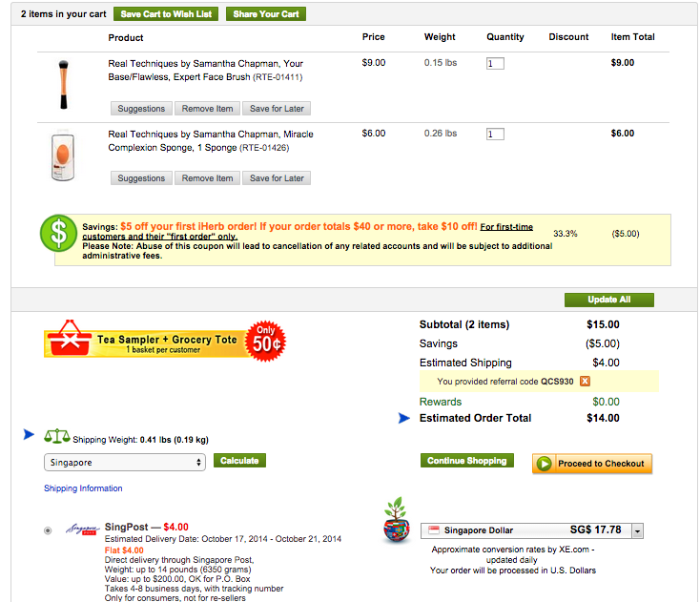Open the Expert Face Brush product thumbnail
700x602 pixels.
pyautogui.click(x=63, y=84)
